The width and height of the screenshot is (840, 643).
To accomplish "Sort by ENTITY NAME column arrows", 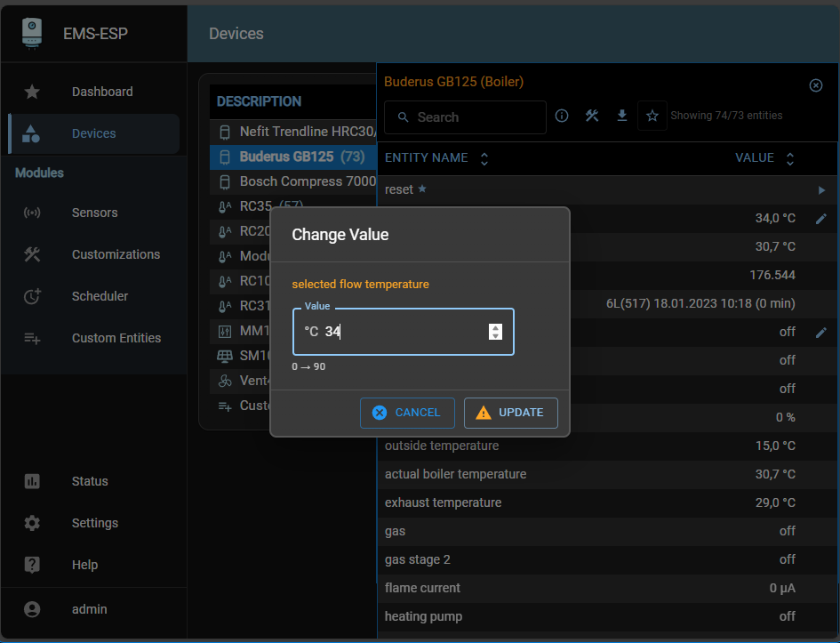I will [484, 158].
